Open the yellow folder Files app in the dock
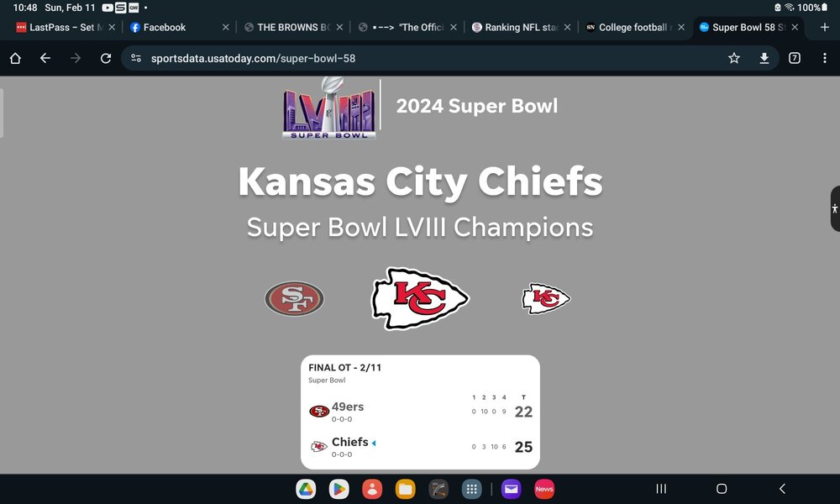 click(x=406, y=489)
